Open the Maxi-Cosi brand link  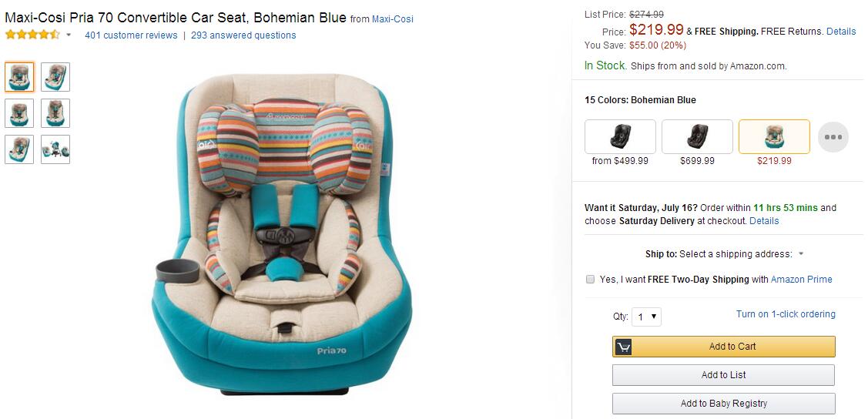(393, 19)
